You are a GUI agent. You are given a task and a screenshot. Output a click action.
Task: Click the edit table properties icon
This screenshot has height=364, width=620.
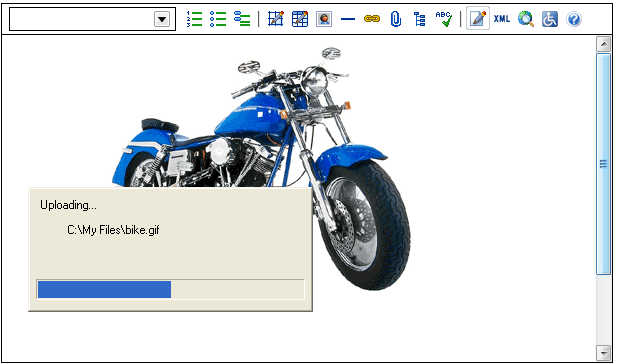(300, 19)
